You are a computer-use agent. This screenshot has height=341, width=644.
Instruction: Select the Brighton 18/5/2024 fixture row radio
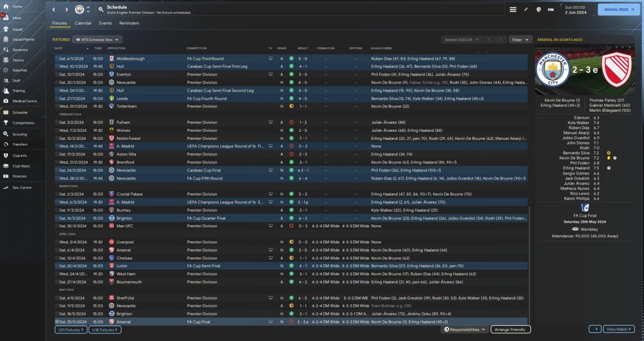[x=57, y=314]
